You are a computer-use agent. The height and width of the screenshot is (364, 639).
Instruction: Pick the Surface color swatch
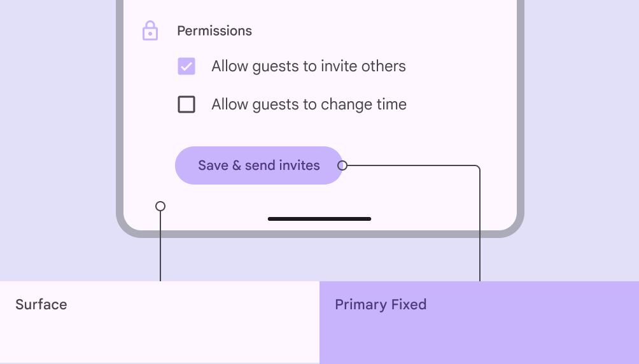click(159, 331)
